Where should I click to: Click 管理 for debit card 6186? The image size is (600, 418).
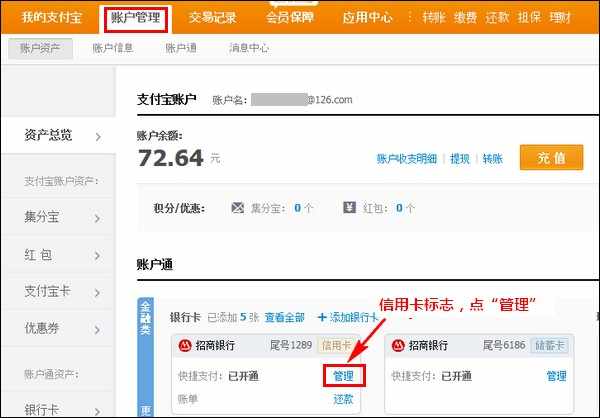click(x=556, y=376)
